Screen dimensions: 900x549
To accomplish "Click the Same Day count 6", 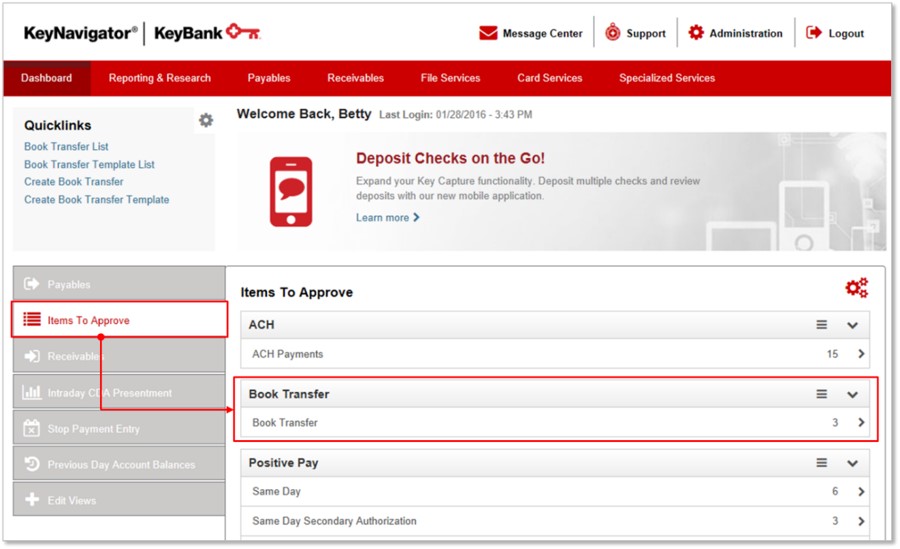I will pyautogui.click(x=835, y=491).
